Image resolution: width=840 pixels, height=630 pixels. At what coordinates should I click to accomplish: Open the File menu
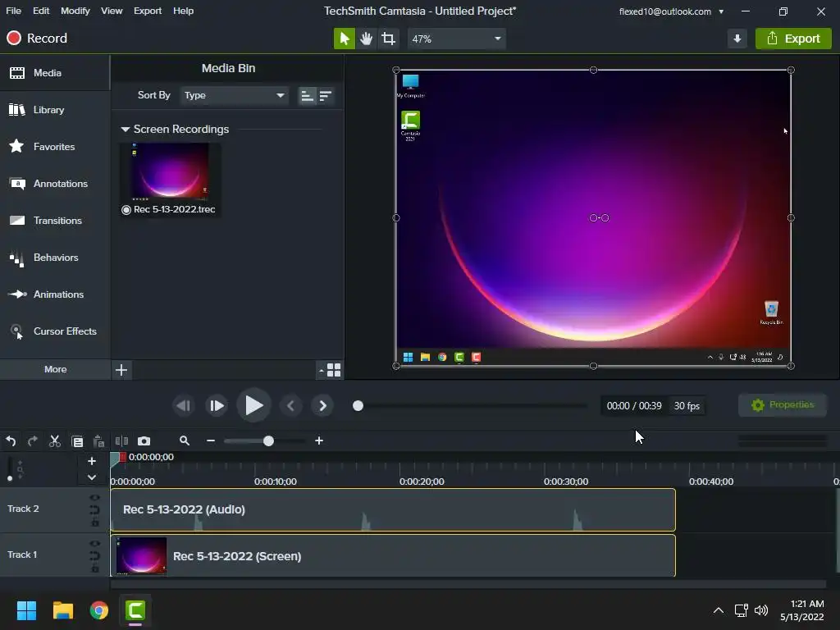pyautogui.click(x=13, y=11)
